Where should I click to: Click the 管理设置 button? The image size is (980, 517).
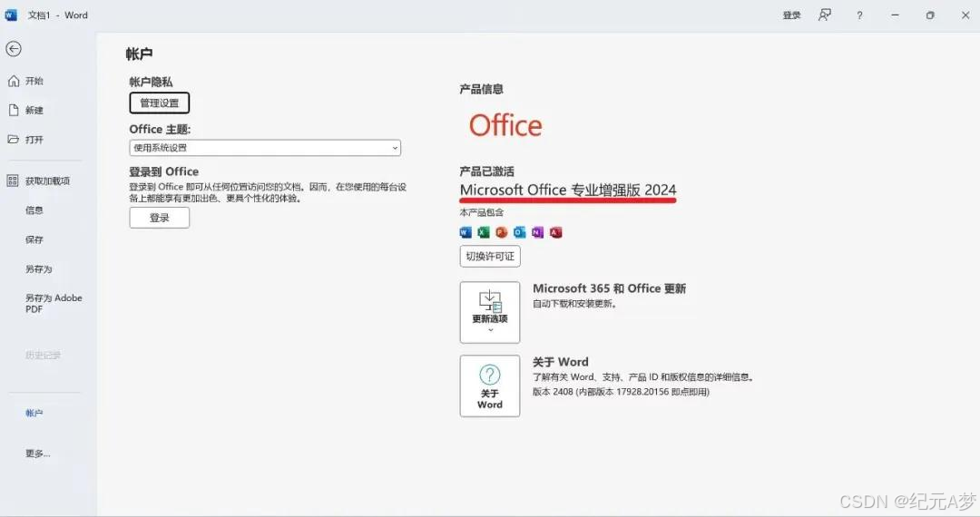pos(160,103)
